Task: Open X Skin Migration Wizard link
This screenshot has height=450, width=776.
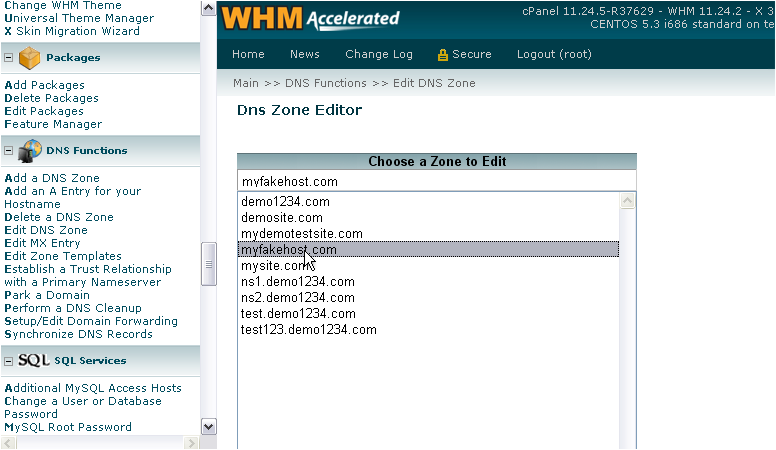Action: (x=72, y=31)
